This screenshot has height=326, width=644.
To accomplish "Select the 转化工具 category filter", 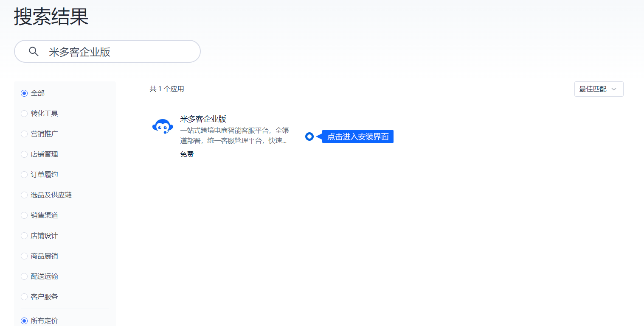I will (24, 114).
